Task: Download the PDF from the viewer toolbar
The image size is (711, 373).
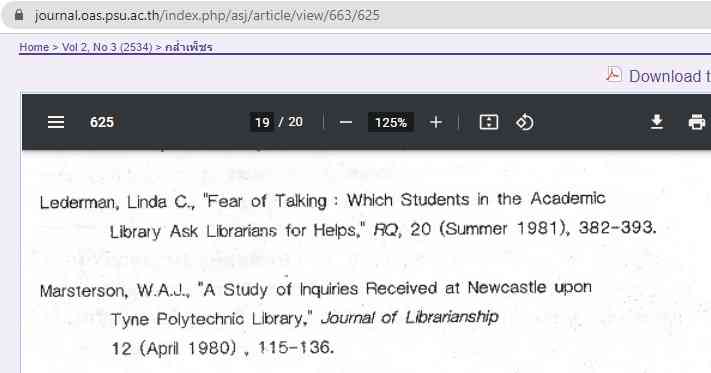Action: (x=657, y=122)
